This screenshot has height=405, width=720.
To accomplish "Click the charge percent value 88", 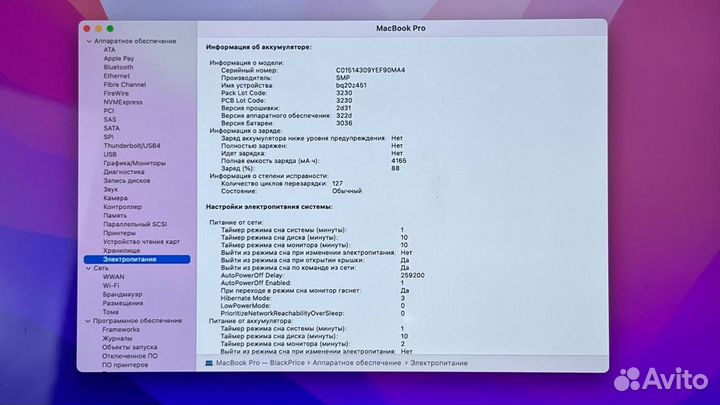I will pyautogui.click(x=395, y=168).
